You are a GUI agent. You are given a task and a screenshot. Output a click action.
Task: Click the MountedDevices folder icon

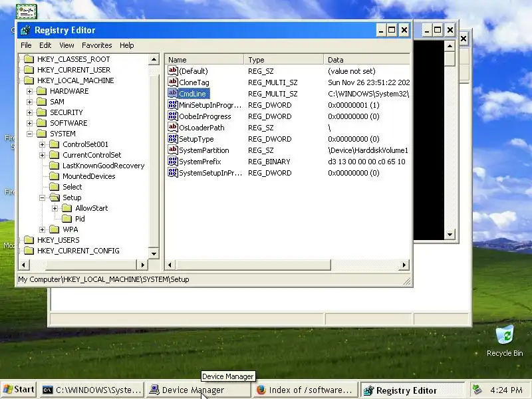[x=55, y=176]
